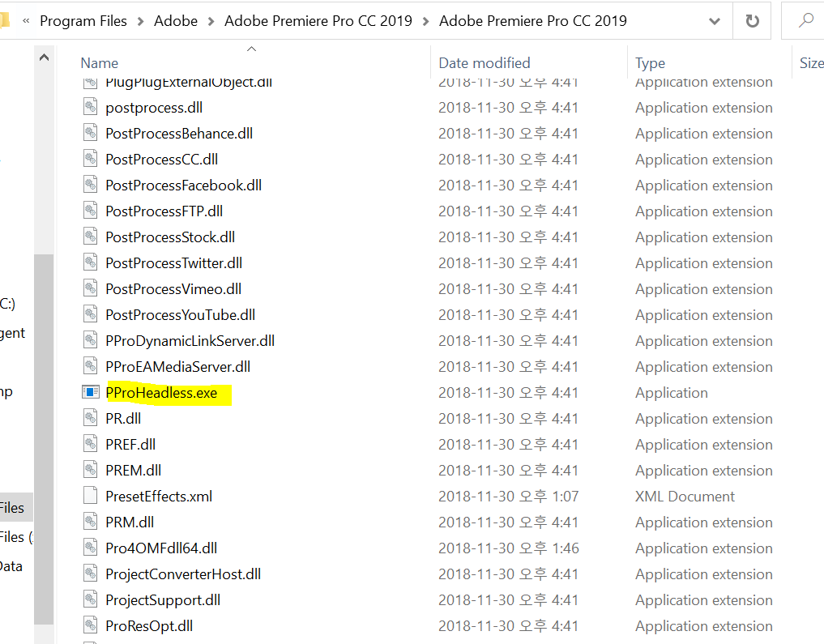Open the address bar history dropdown

(x=714, y=22)
